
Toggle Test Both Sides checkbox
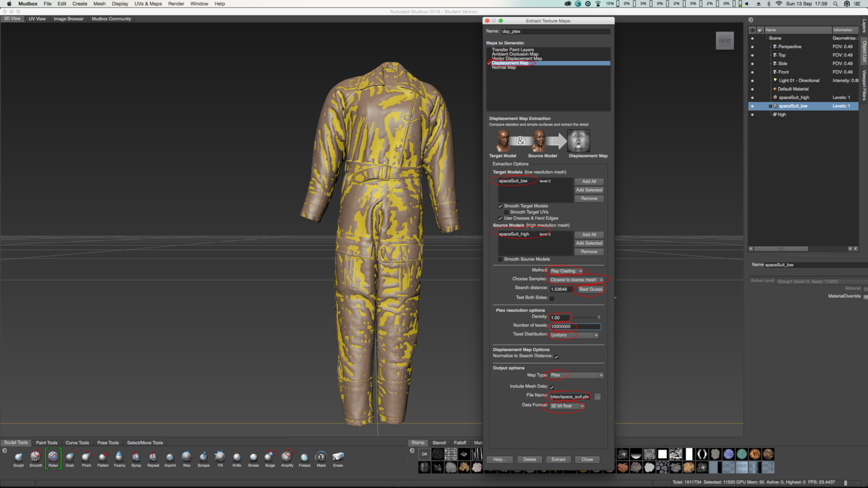tap(551, 298)
